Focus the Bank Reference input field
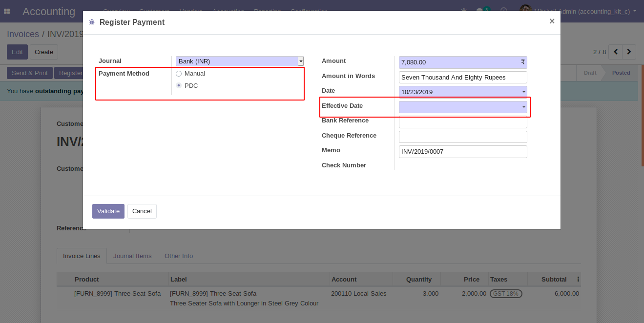 pos(462,122)
